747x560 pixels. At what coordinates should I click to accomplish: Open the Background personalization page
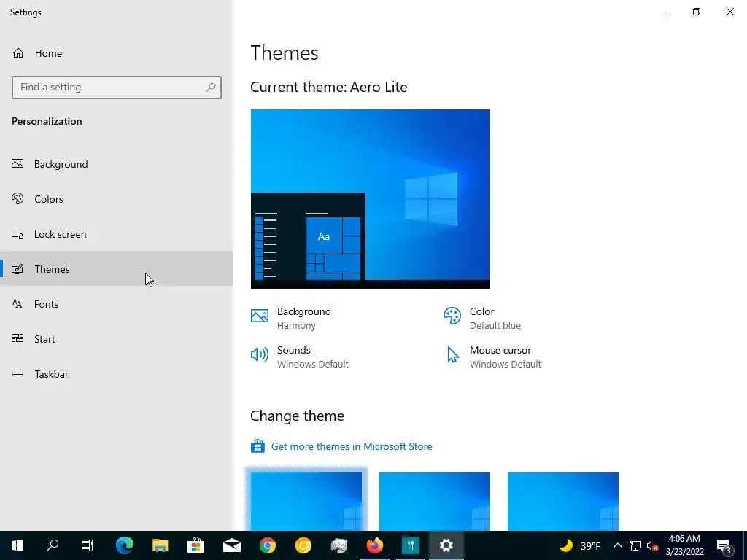pos(116,164)
